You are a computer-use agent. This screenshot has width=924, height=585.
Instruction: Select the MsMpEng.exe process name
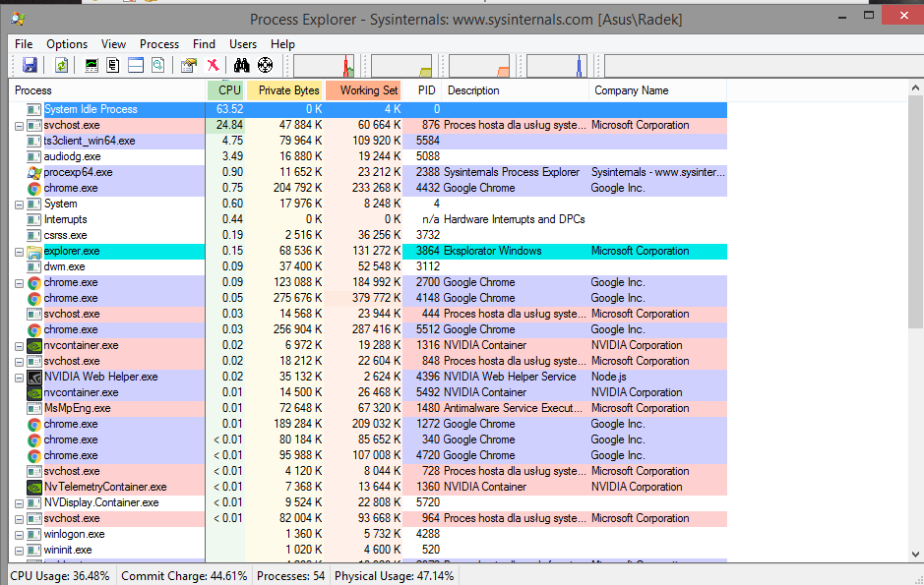(77, 408)
